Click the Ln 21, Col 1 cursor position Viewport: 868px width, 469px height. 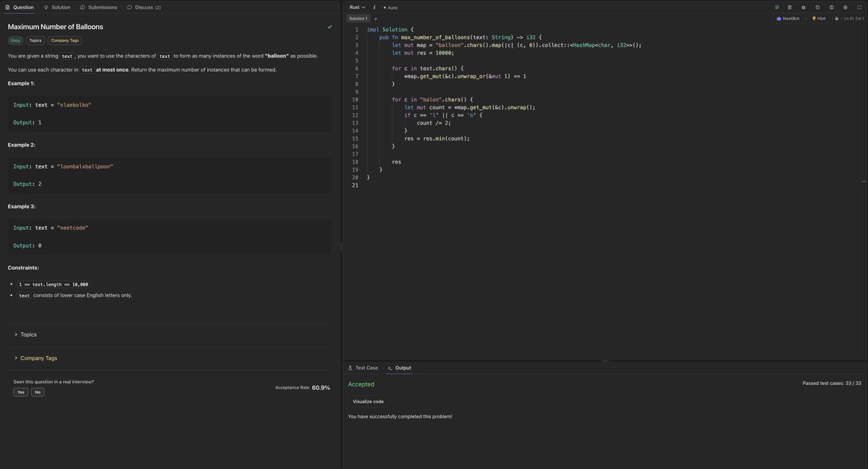(x=853, y=19)
